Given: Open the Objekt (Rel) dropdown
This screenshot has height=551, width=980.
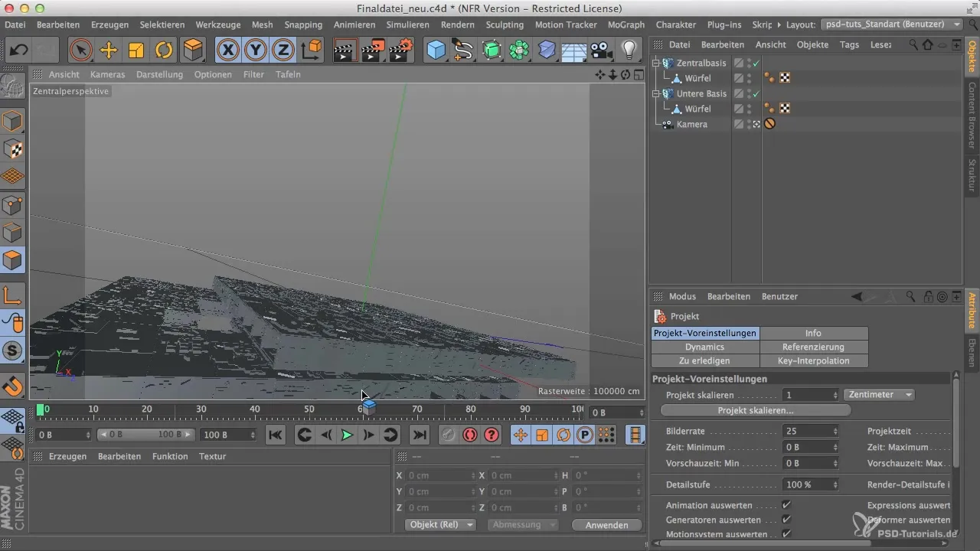Looking at the screenshot, I should [439, 525].
